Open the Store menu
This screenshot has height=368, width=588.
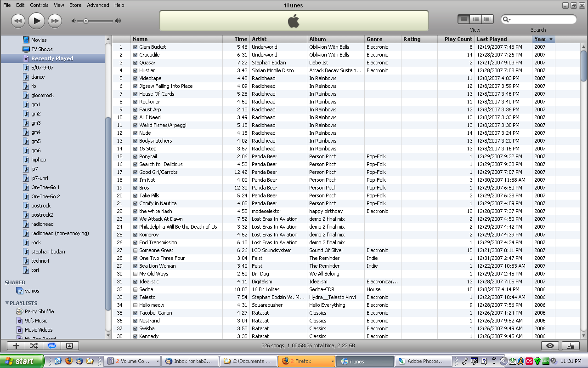point(75,5)
